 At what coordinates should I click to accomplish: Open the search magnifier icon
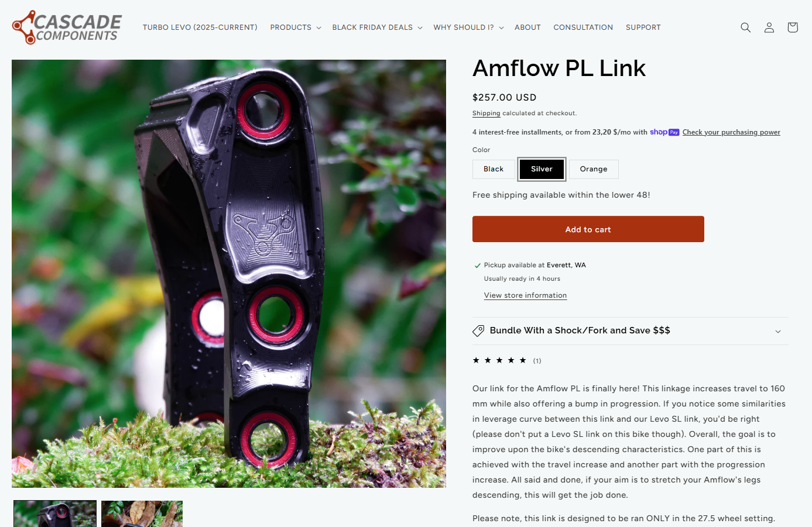point(745,27)
